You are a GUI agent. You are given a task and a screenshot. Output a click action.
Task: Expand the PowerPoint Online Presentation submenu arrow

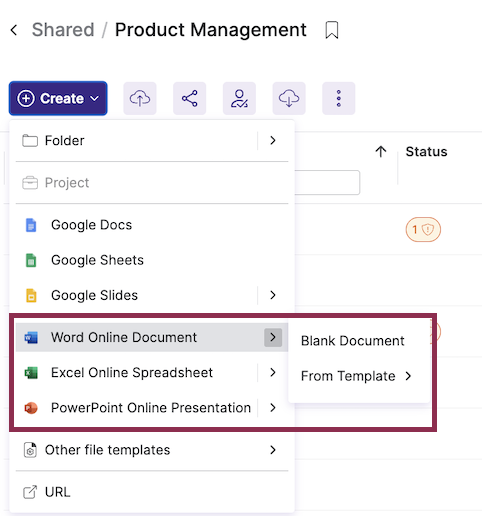273,408
